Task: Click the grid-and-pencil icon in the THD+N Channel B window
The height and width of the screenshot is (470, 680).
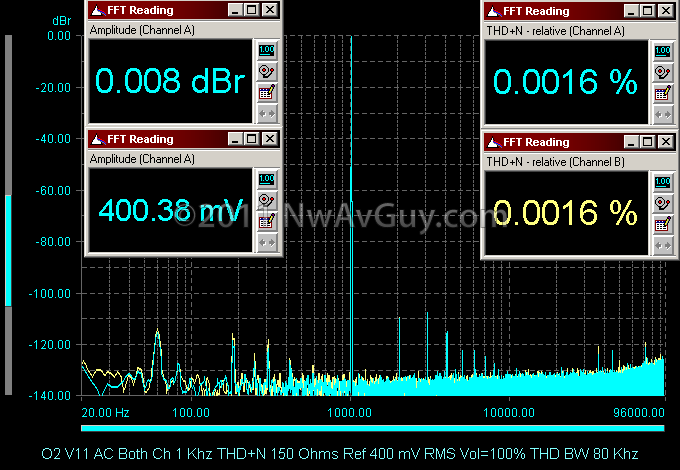Action: [663, 225]
